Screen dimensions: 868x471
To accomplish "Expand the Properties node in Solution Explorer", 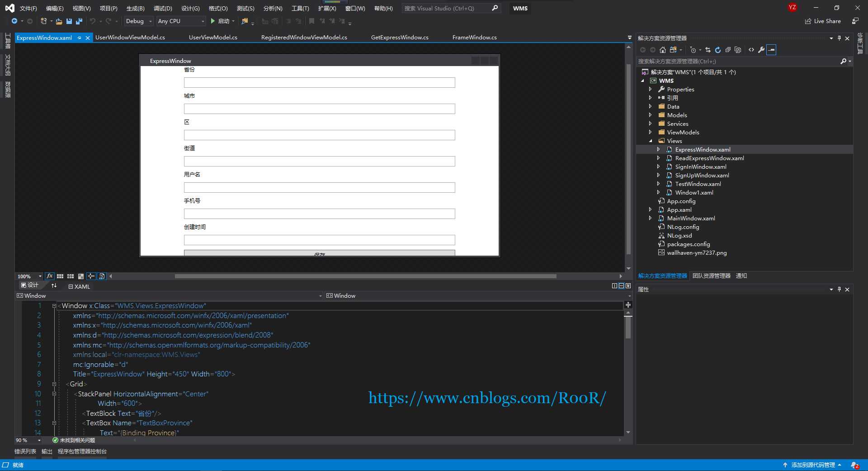I will coord(651,90).
